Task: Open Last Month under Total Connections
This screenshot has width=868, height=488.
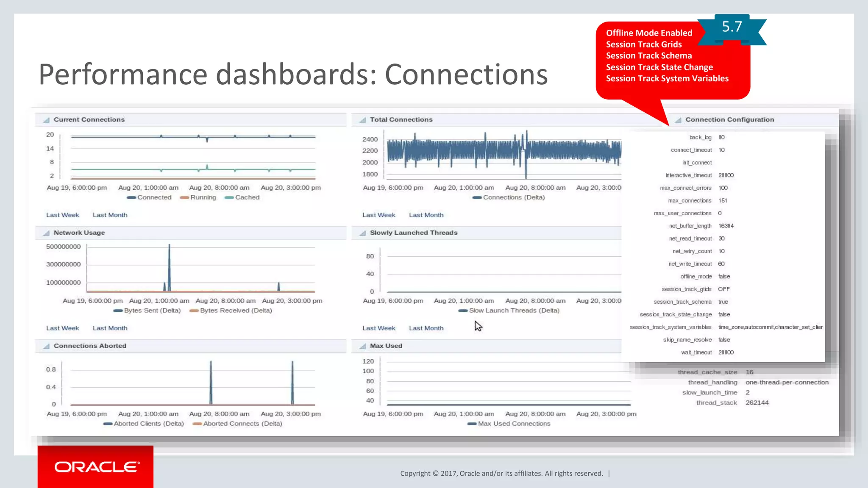Action: point(426,215)
